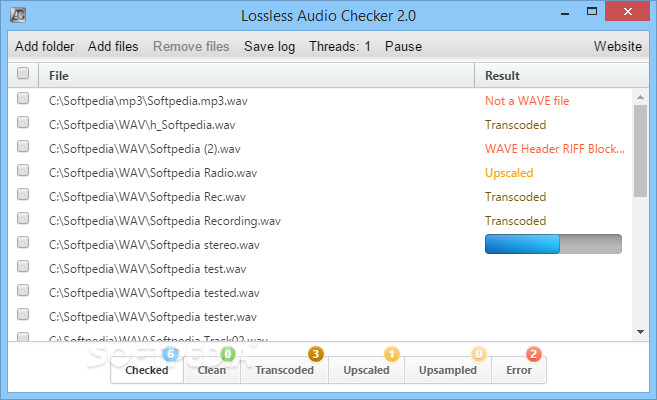The image size is (657, 400).
Task: Filter by Upsampled results
Action: coord(448,370)
